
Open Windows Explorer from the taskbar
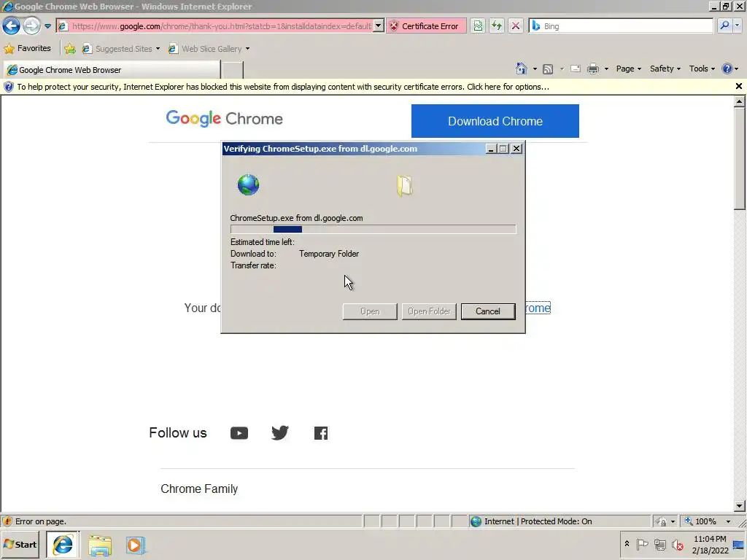(x=99, y=545)
